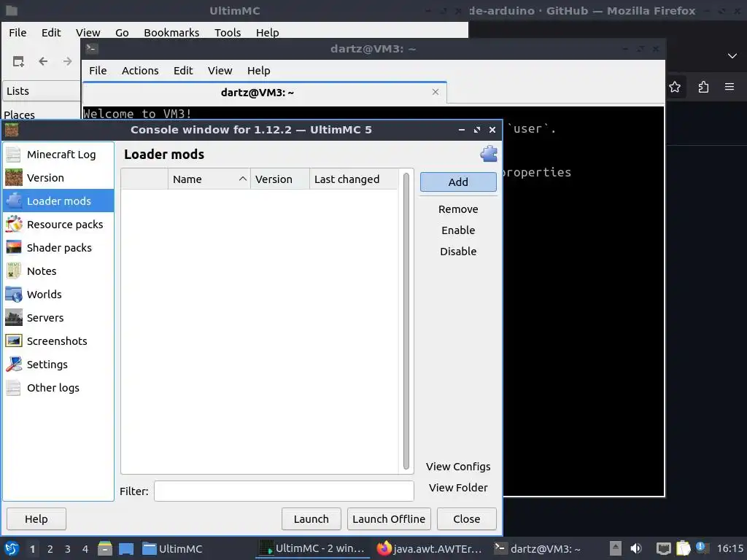Viewport: 747px width, 560px height.
Task: Click the Enable mod button
Action: tap(458, 230)
